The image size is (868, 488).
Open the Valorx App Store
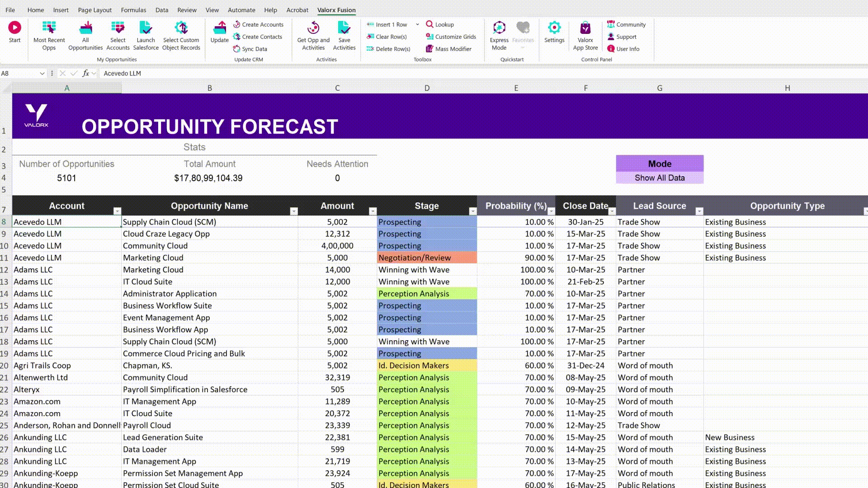(x=585, y=28)
